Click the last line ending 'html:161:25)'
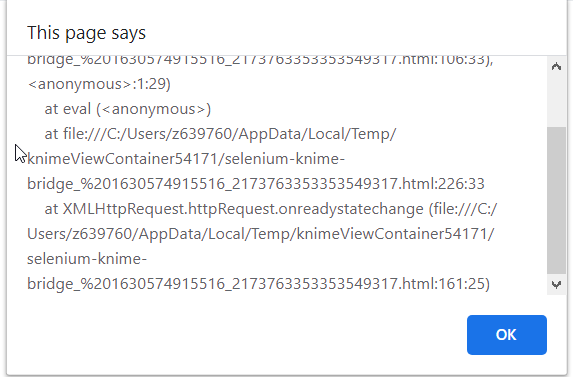The height and width of the screenshot is (377, 573). (x=258, y=284)
